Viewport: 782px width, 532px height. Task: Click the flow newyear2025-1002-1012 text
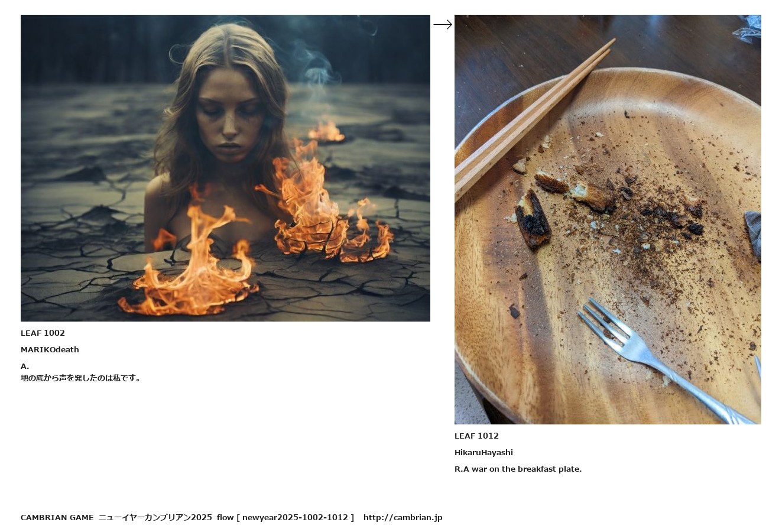pyautogui.click(x=285, y=517)
